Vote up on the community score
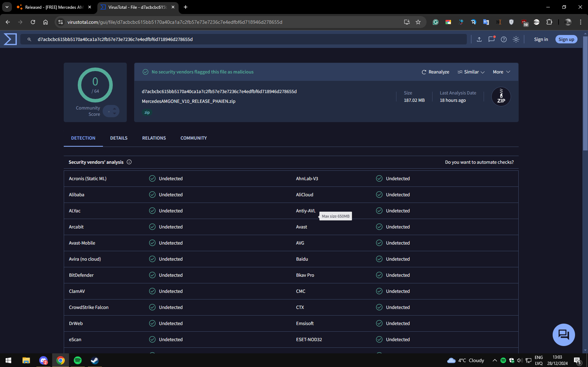The image size is (588, 367). pos(114,108)
